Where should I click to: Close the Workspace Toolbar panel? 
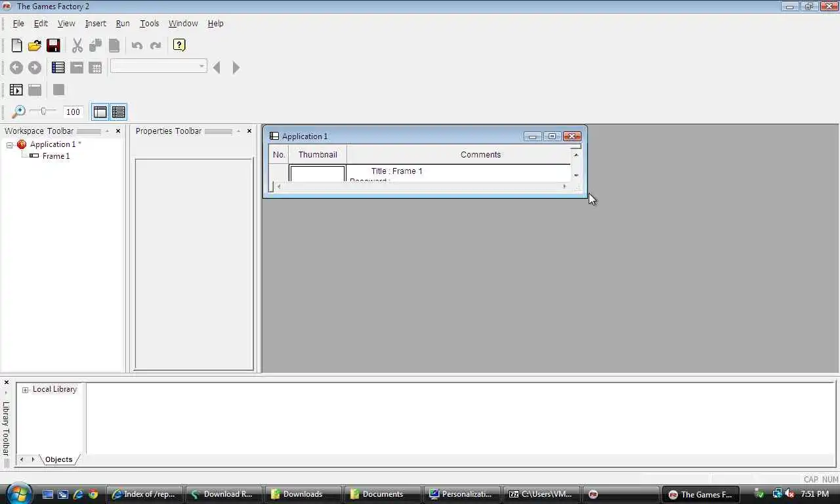point(118,131)
